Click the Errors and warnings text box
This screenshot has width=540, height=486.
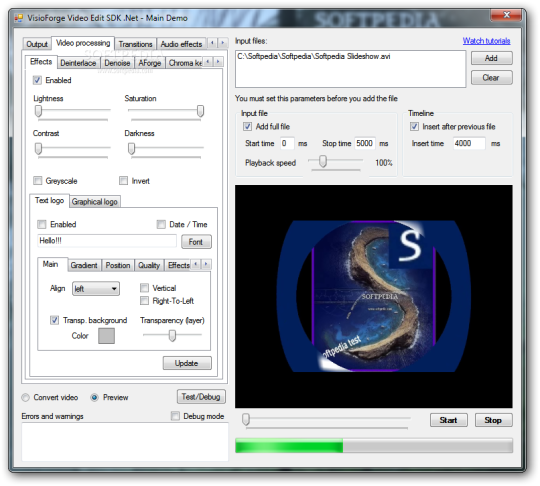pos(125,442)
